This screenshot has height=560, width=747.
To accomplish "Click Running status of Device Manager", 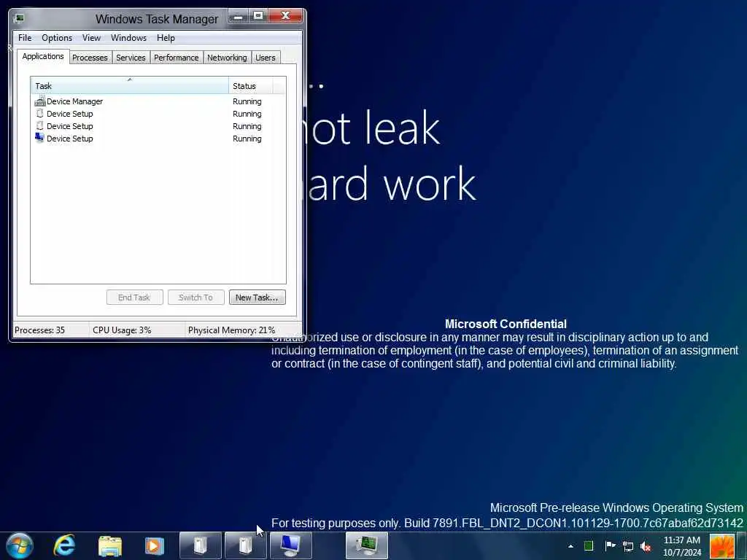I will coord(247,101).
